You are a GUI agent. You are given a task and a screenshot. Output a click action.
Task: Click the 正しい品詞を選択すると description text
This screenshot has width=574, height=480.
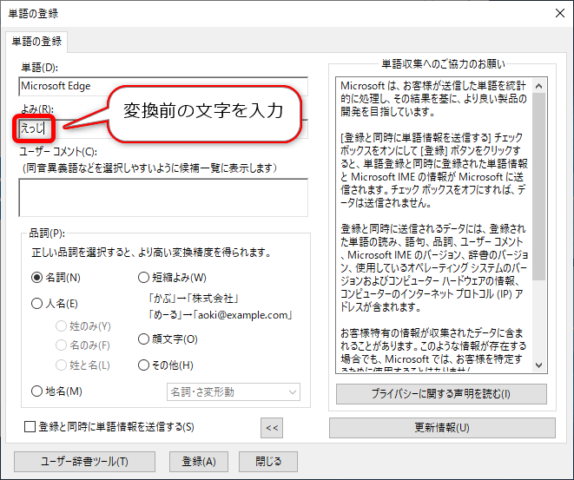(151, 253)
